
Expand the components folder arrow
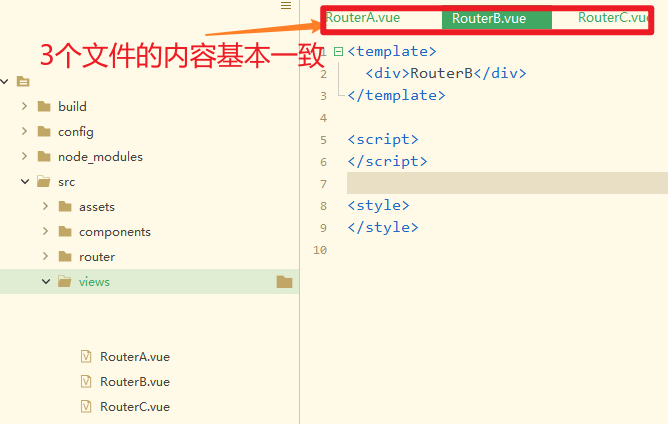click(46, 231)
